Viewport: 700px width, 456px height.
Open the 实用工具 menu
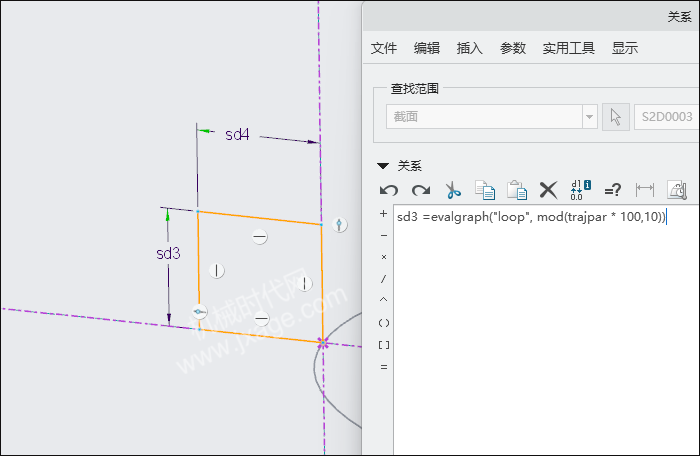(568, 48)
